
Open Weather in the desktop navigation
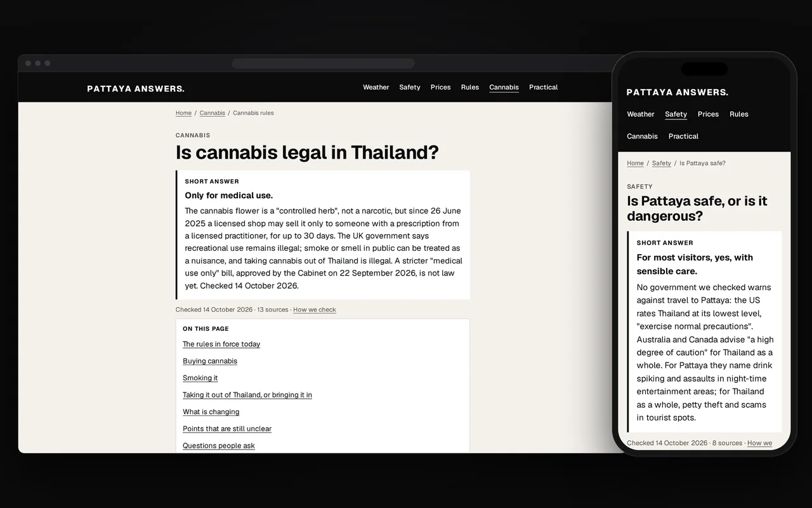376,88
